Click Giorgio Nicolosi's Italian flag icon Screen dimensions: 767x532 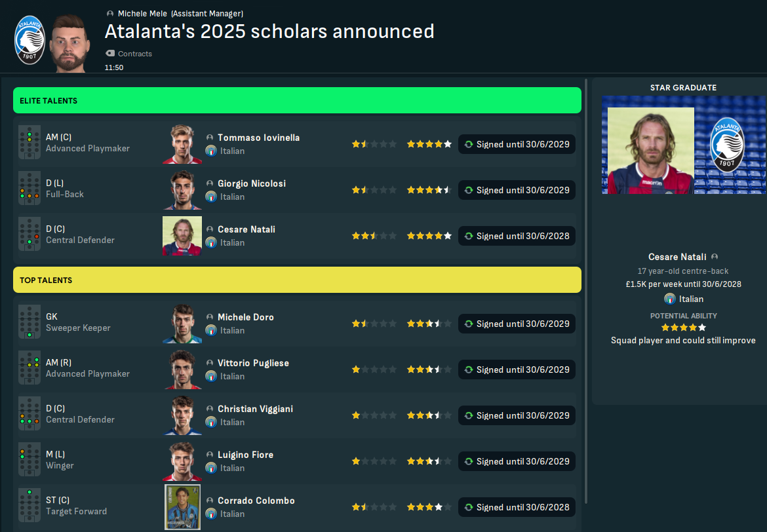coord(211,197)
